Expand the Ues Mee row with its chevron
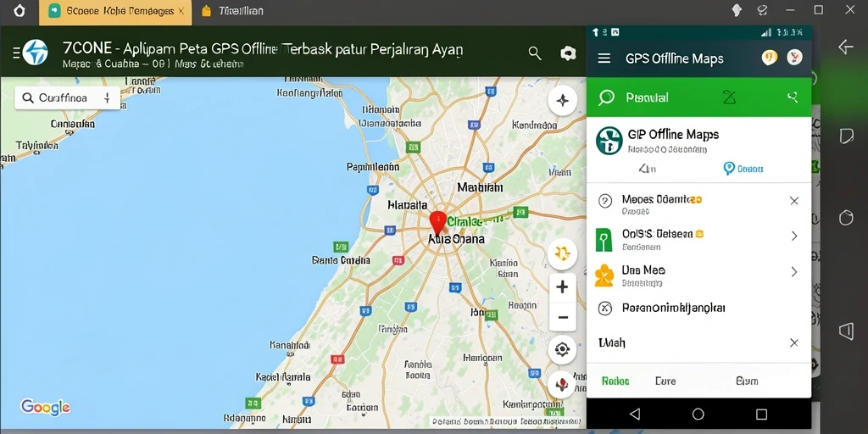Screen dimensions: 868x434 pos(794,272)
